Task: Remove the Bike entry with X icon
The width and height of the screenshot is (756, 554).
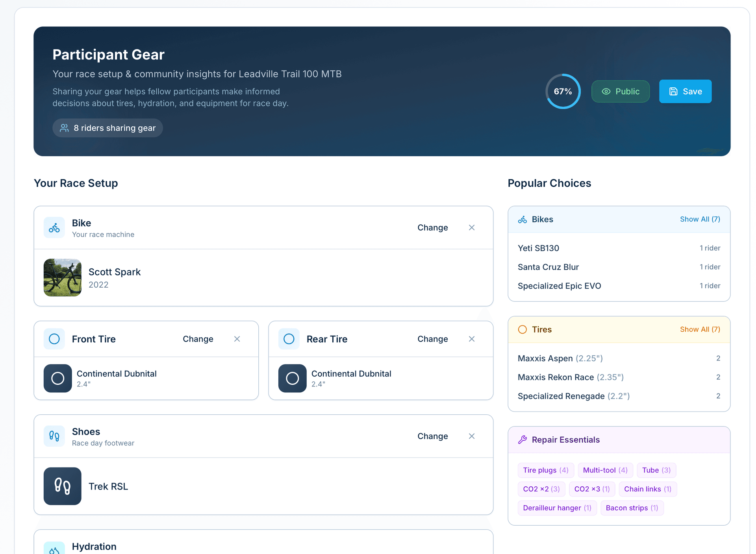Action: [471, 227]
